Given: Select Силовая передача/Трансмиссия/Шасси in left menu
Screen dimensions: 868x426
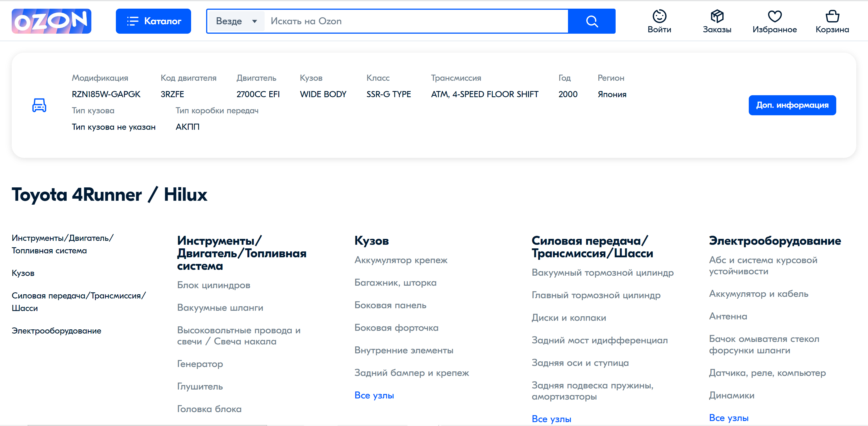Looking at the screenshot, I should (x=79, y=302).
